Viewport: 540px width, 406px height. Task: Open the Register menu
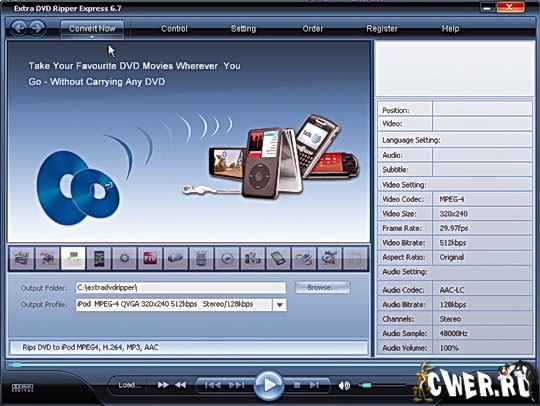(x=382, y=29)
